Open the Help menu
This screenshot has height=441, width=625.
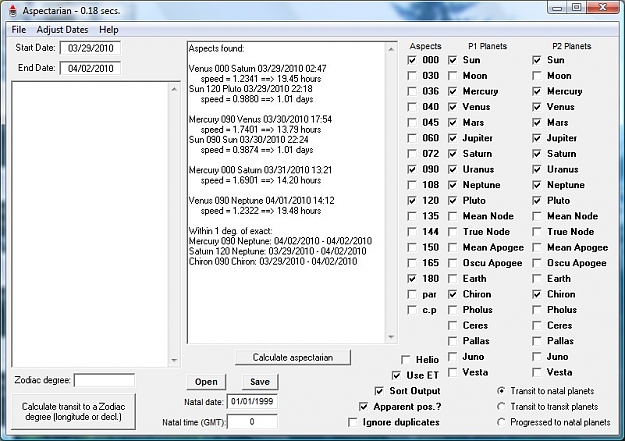108,30
